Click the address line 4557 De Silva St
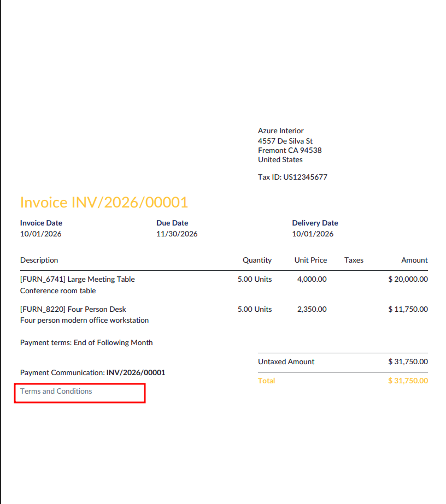 pyautogui.click(x=285, y=141)
